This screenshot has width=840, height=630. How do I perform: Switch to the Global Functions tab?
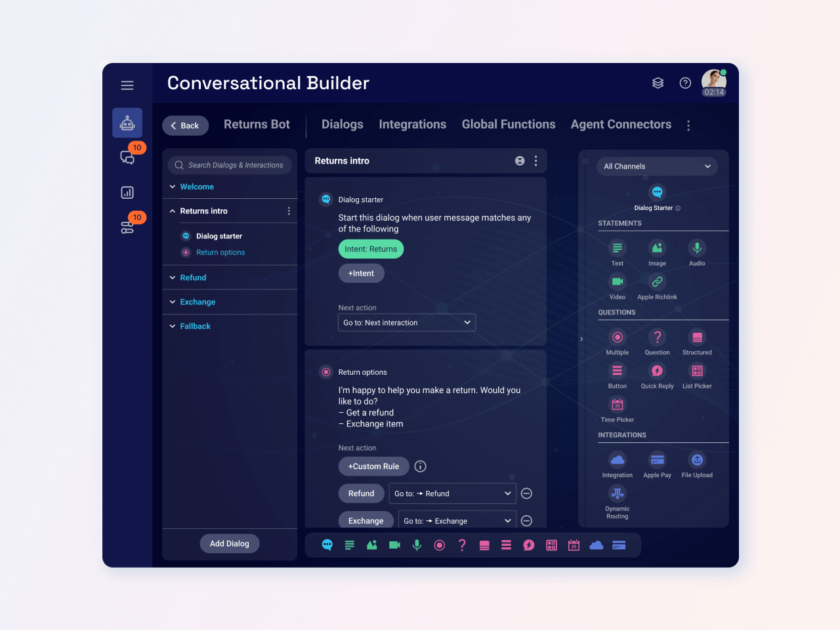pyautogui.click(x=509, y=125)
